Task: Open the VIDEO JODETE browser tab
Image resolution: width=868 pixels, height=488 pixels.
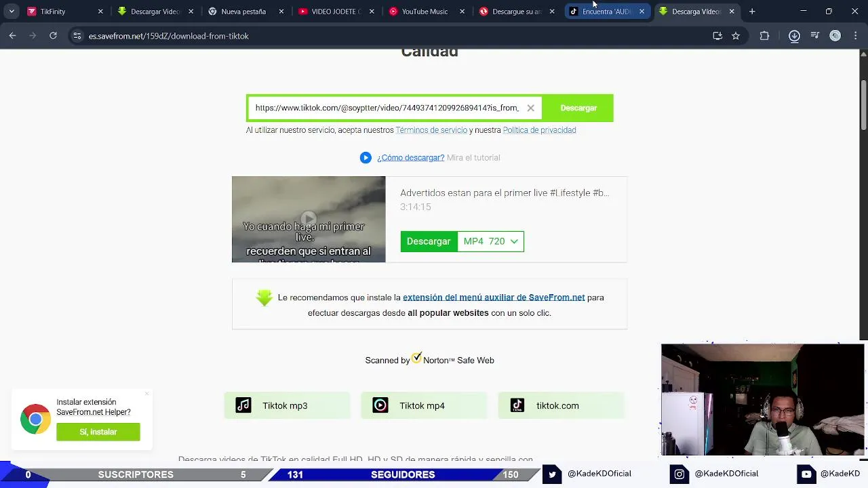Action: [334, 12]
